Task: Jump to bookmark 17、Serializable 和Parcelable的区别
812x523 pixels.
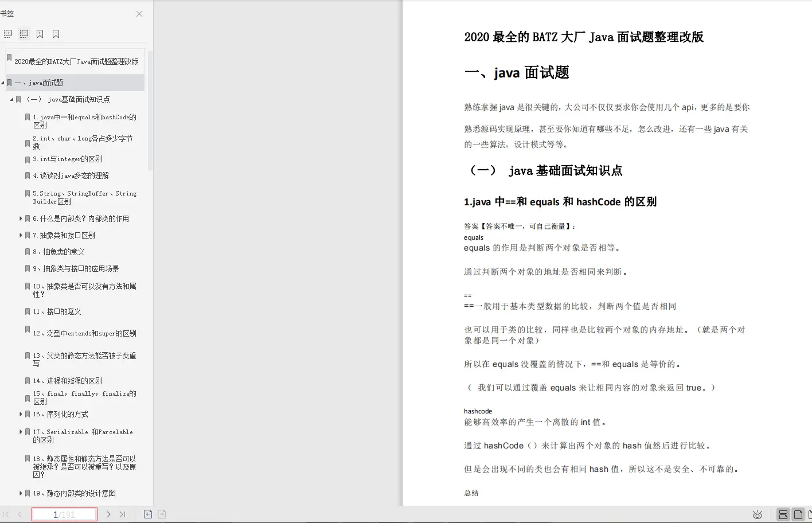Action: pos(83,436)
